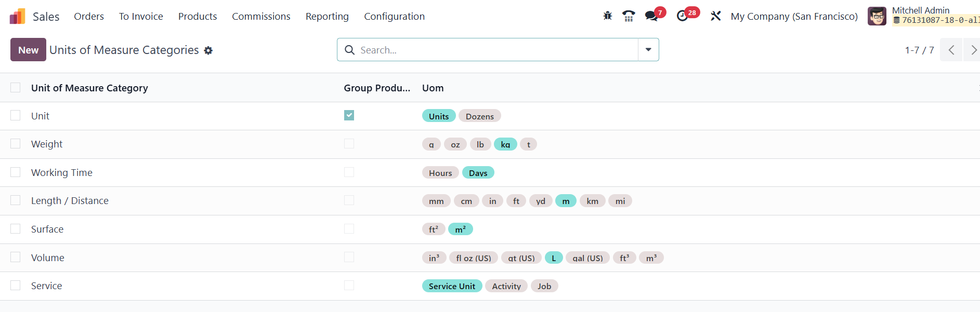Viewport: 980px width, 312px height.
Task: Open the debug bug icon menu
Action: click(x=607, y=16)
